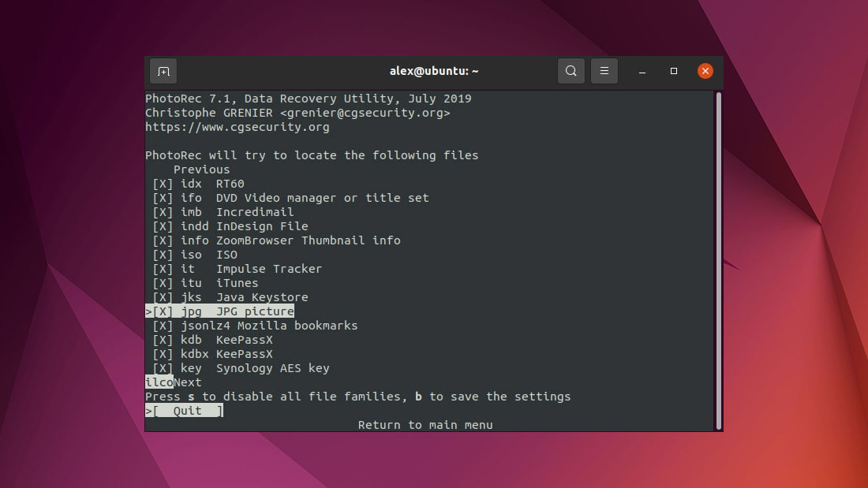Toggle the jsonlz4 Mozilla bookmarks checkbox
Screen dimensions: 868x488
coord(163,326)
